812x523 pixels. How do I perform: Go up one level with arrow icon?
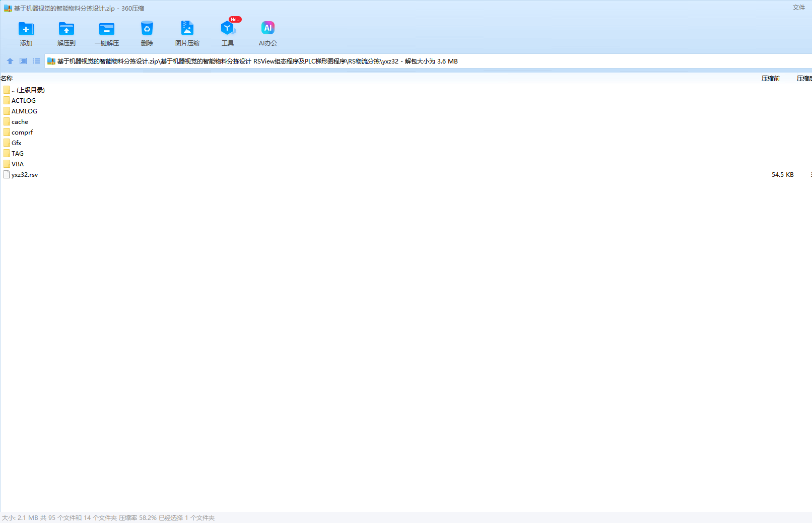click(x=10, y=61)
